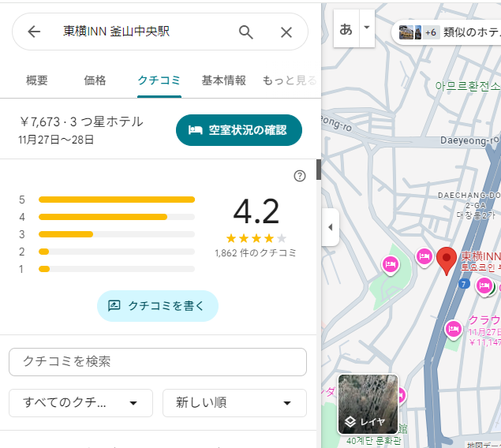The height and width of the screenshot is (448, 501).
Task: Open the レイヤ map layers thumbnail
Action: tap(368, 404)
